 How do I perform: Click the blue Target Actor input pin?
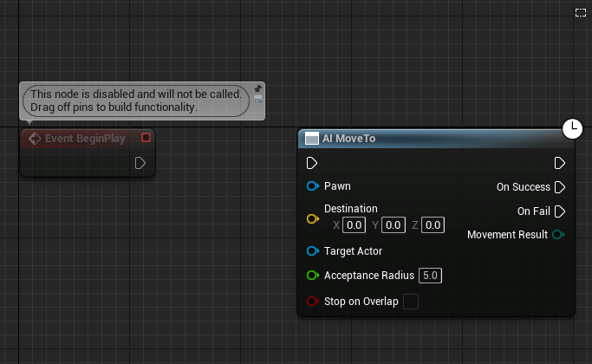pos(313,250)
